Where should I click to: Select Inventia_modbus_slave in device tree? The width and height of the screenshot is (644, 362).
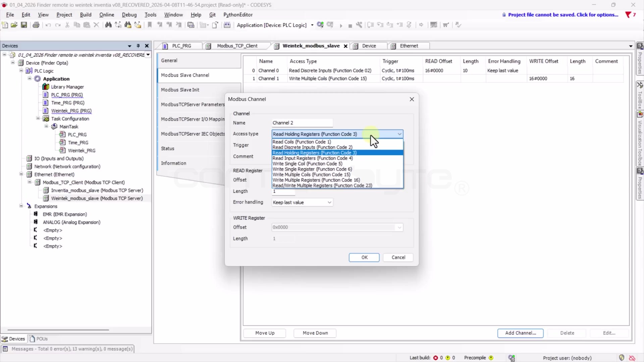(x=97, y=190)
